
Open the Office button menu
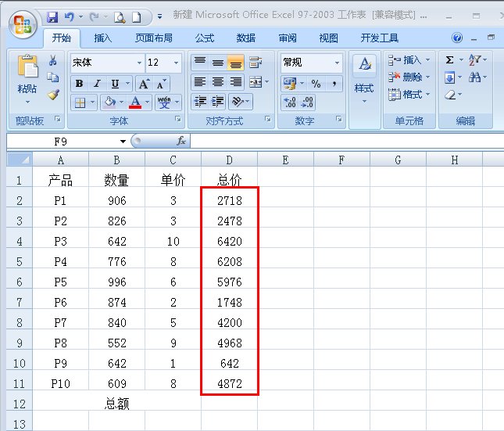23,24
